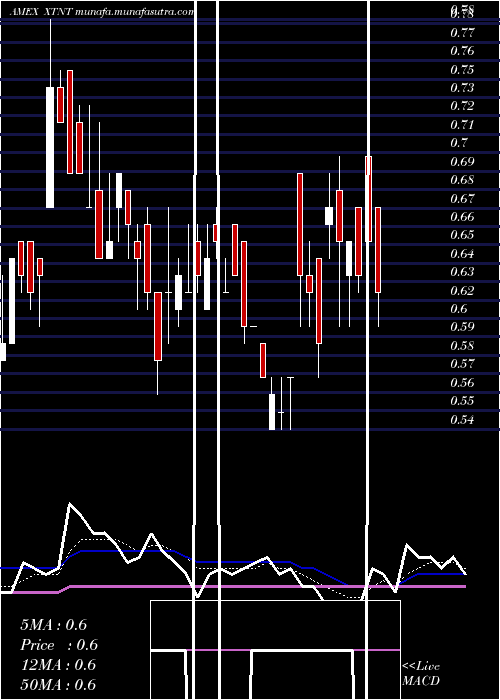This screenshot has width=500, height=700.
Task: Click the 0.62 price axis label
Action: tap(462, 291)
